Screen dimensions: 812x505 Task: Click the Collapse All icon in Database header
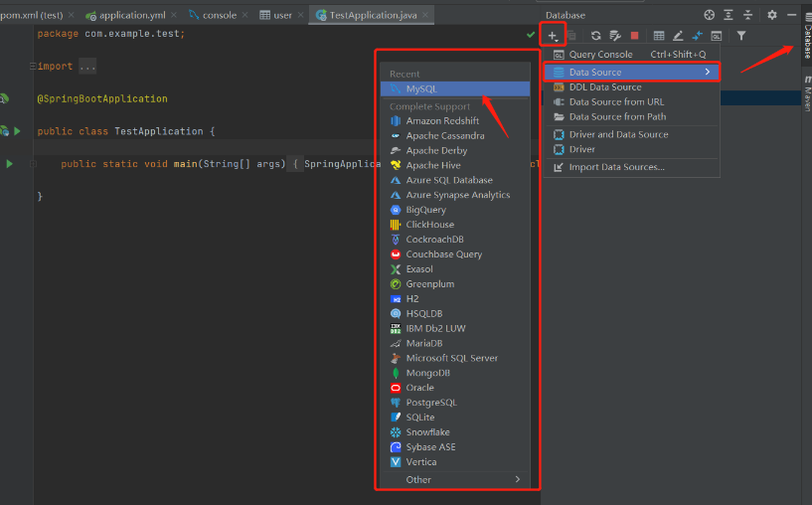pyautogui.click(x=747, y=15)
